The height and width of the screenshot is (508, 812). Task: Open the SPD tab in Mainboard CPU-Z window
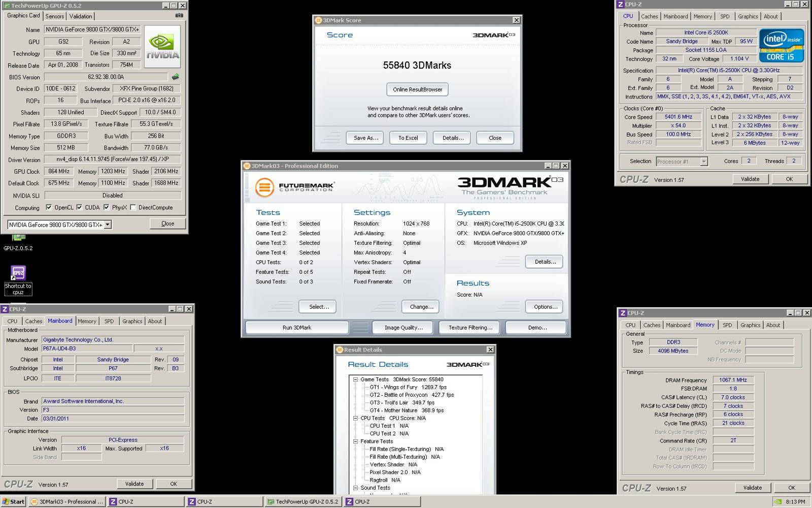pyautogui.click(x=109, y=321)
